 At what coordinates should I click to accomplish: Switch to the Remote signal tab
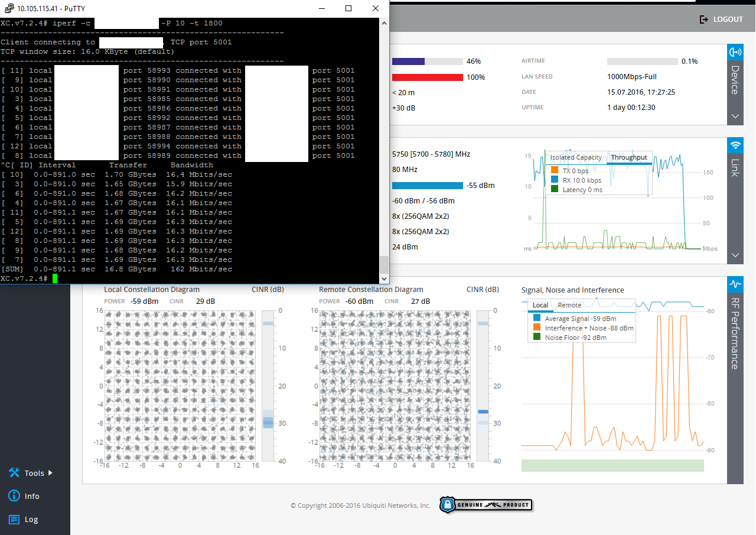[569, 305]
